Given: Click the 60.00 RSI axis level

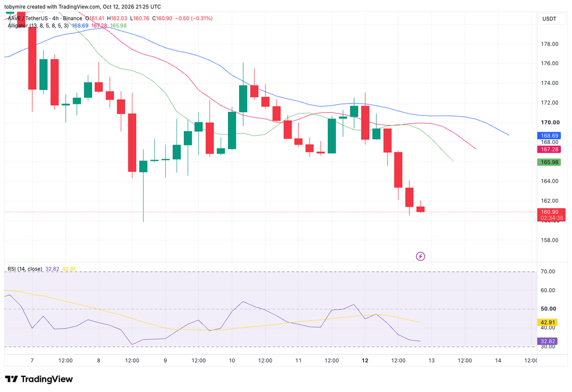Looking at the screenshot, I should [547, 290].
